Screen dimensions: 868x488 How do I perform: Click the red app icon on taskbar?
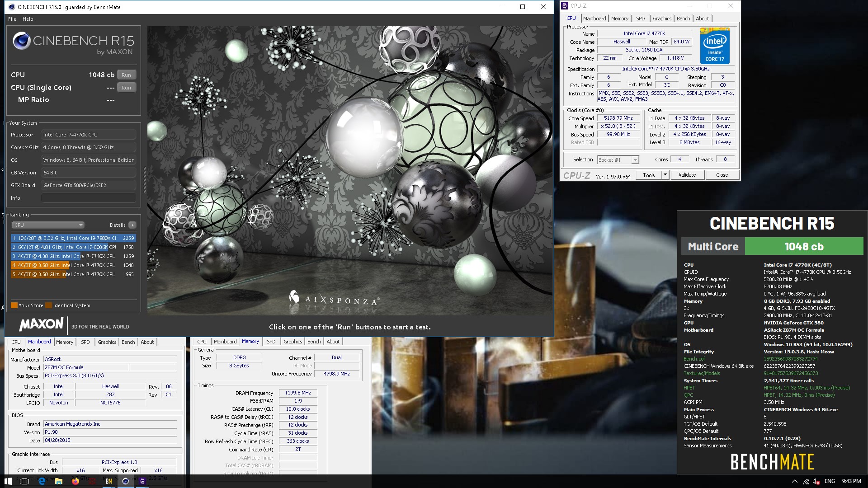coord(92,481)
